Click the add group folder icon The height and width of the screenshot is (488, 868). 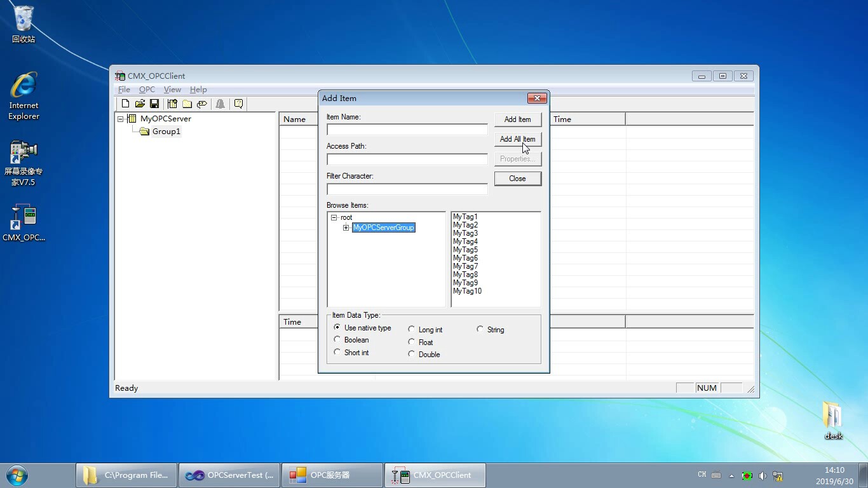coord(187,104)
